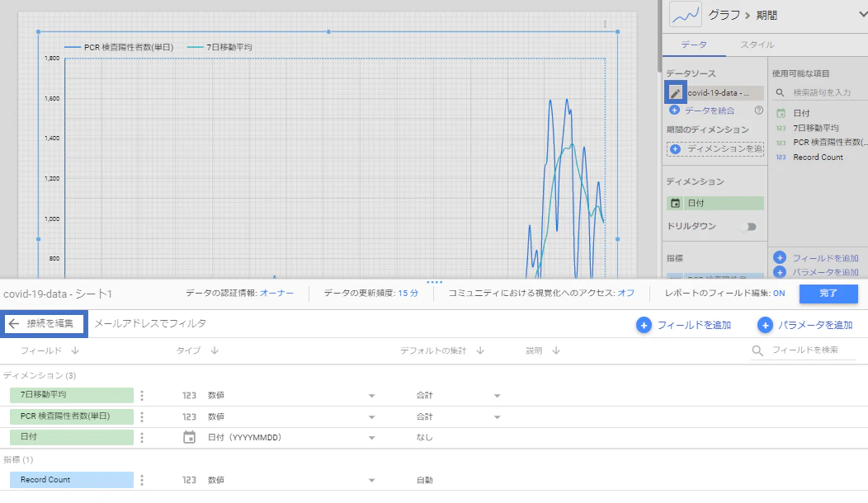Click the time series chart type icon
Screen dimensions: 868x503
coord(686,14)
